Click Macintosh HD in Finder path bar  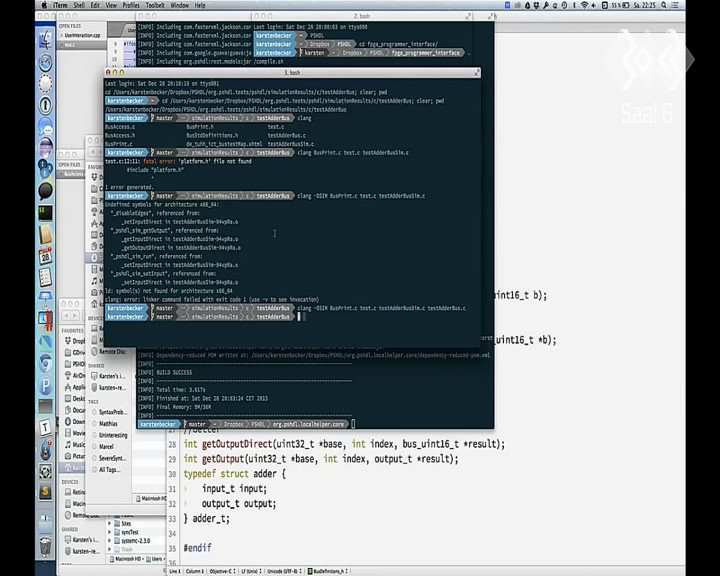click(124, 559)
